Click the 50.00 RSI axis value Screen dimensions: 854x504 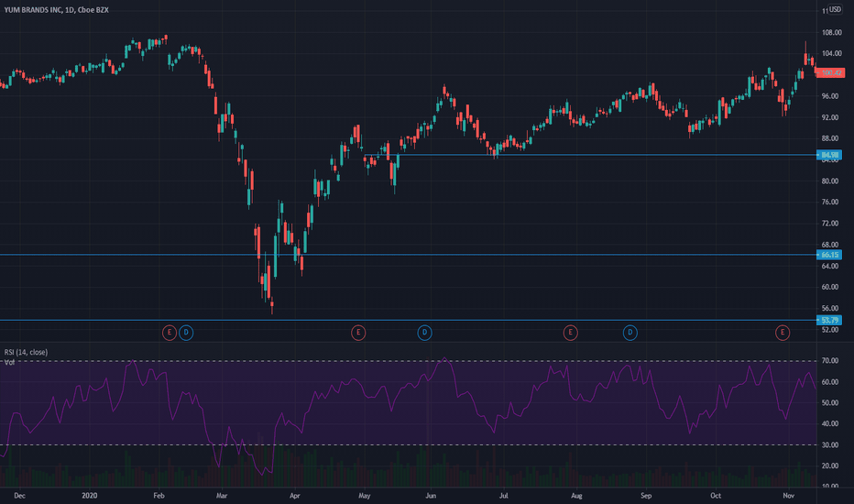click(x=830, y=403)
